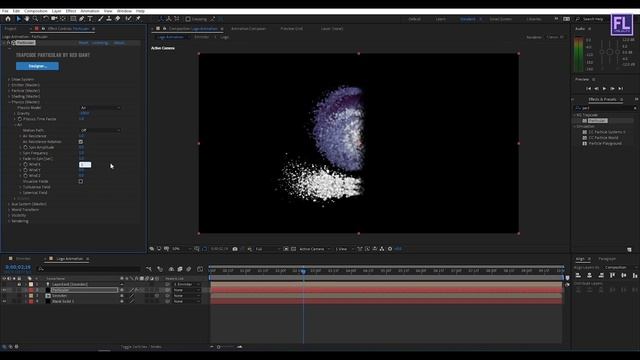This screenshot has width=640, height=360.
Task: Select the Roto Brush tool
Action: pyautogui.click(x=129, y=19)
